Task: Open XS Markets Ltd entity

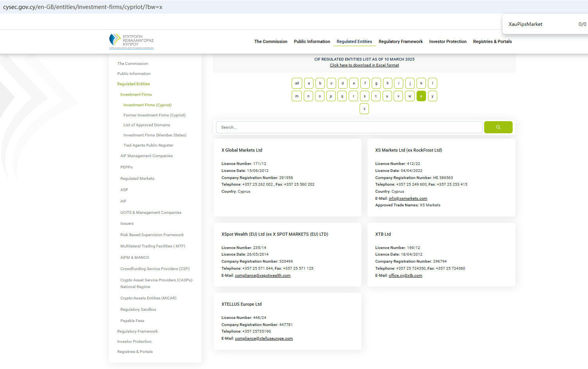Action: tap(408, 150)
